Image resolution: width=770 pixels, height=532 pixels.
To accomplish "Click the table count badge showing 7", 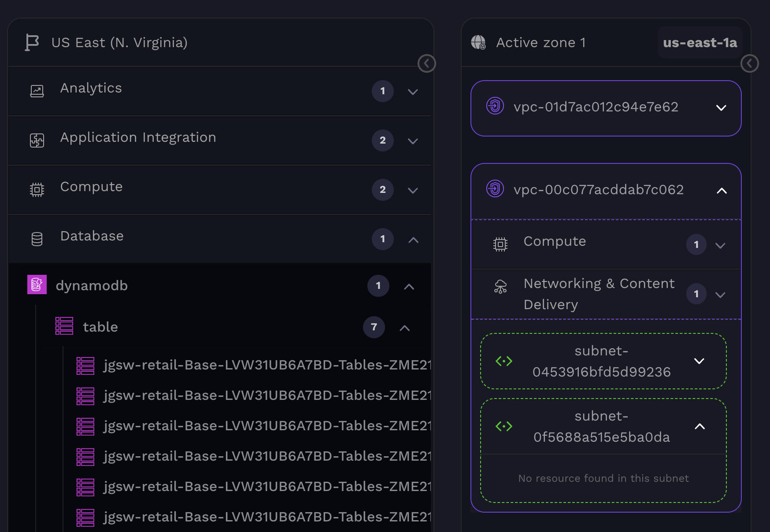I will [374, 327].
